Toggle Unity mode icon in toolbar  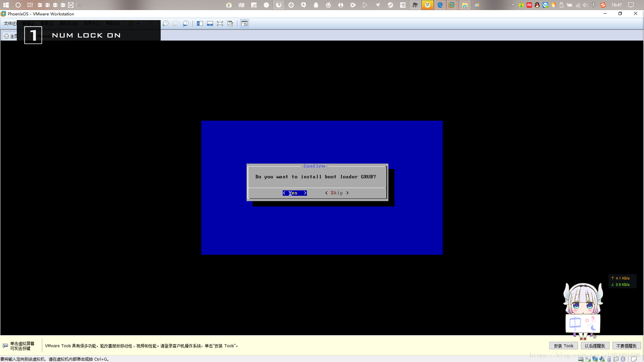pos(230,23)
